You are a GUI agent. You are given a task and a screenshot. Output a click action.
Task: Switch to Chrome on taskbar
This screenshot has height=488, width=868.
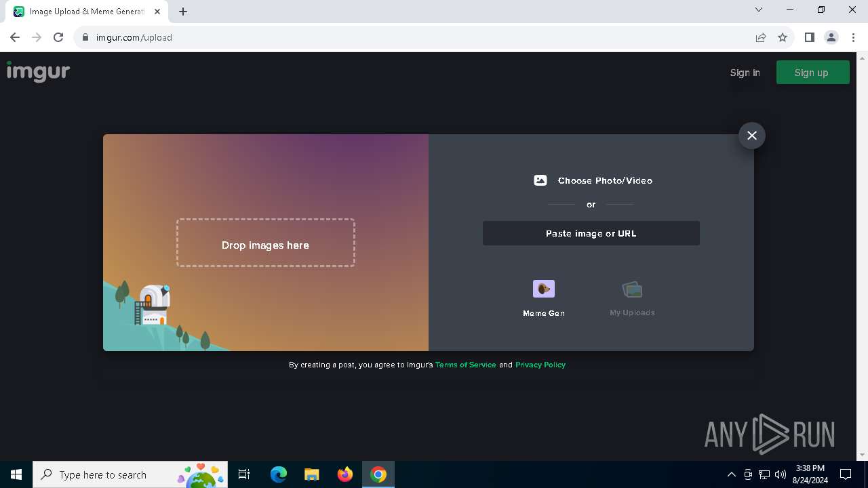[378, 474]
